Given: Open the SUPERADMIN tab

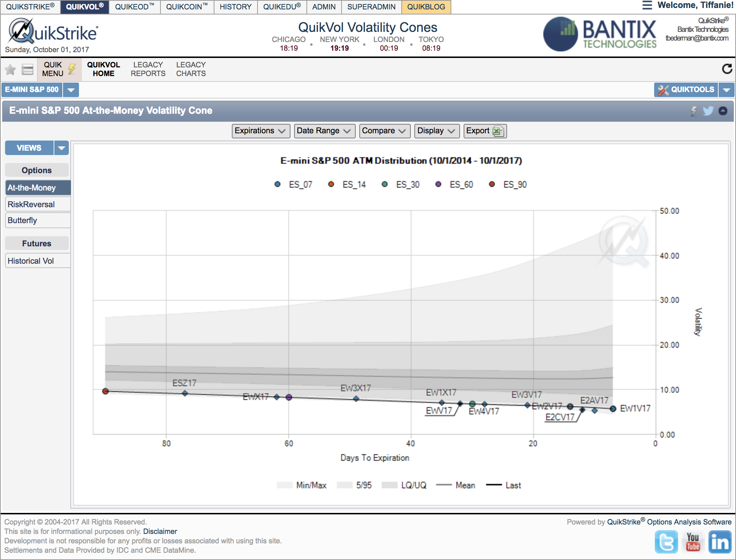Looking at the screenshot, I should pyautogui.click(x=371, y=7).
